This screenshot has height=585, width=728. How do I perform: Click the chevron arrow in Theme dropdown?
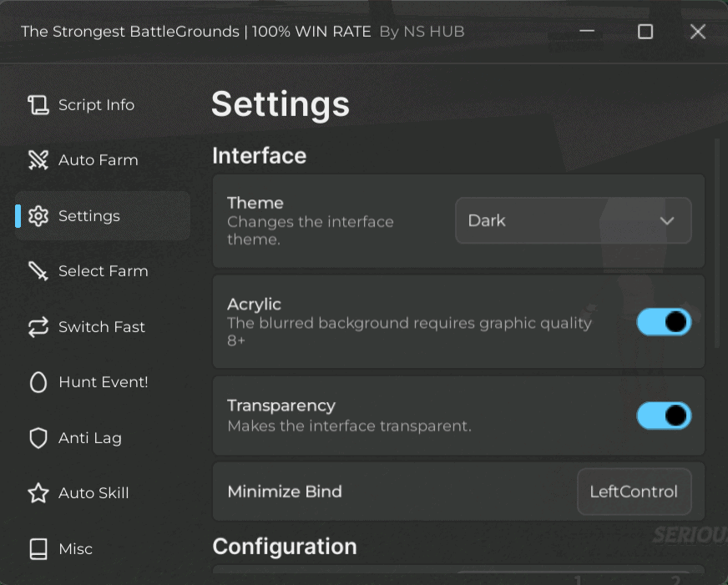click(667, 221)
